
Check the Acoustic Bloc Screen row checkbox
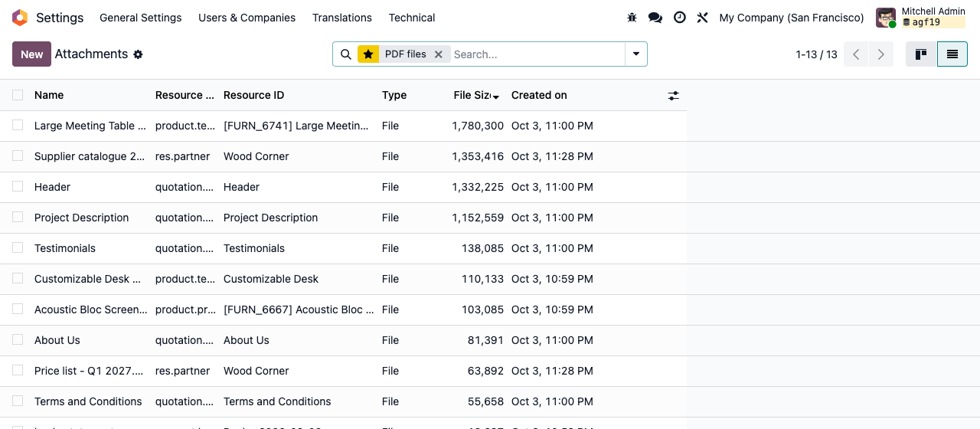click(18, 309)
